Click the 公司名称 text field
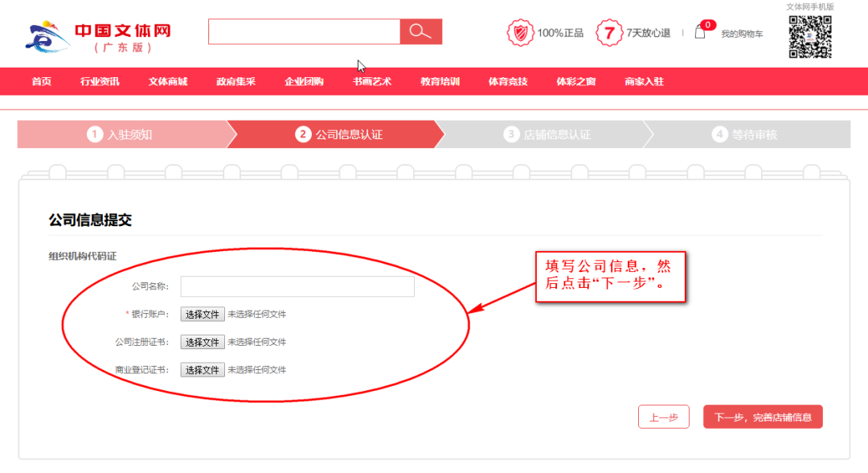The height and width of the screenshot is (473, 868). (297, 286)
